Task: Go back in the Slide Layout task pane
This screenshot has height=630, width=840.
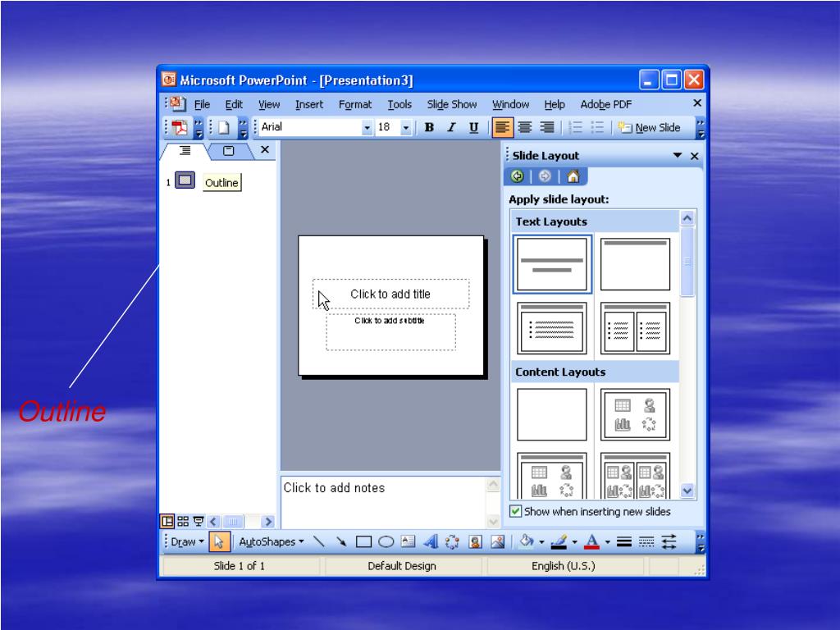Action: tap(517, 176)
